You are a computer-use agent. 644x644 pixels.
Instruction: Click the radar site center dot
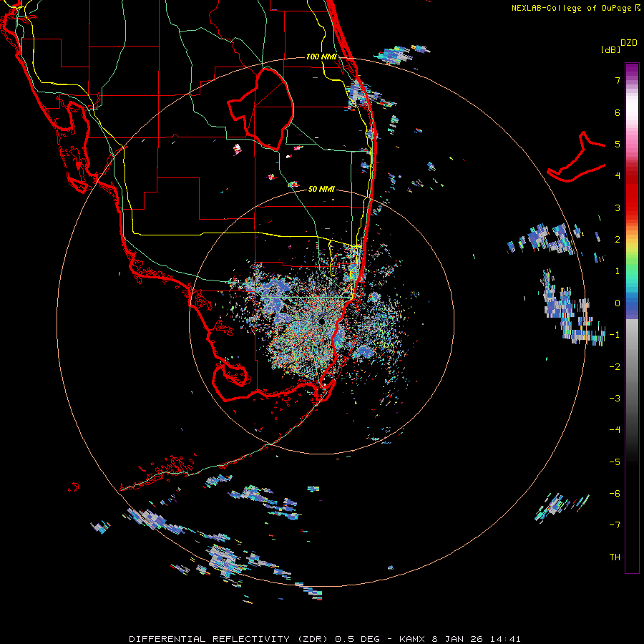click(321, 321)
